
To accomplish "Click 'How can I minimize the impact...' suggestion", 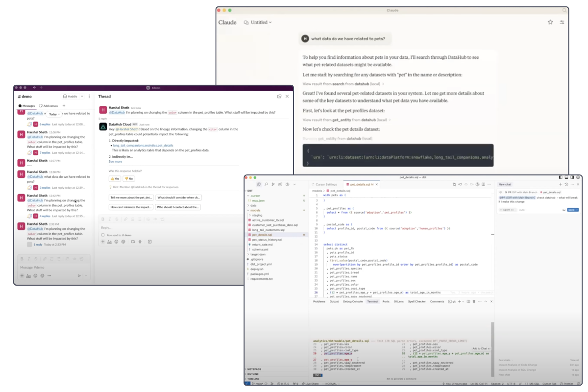I will 131,207.
